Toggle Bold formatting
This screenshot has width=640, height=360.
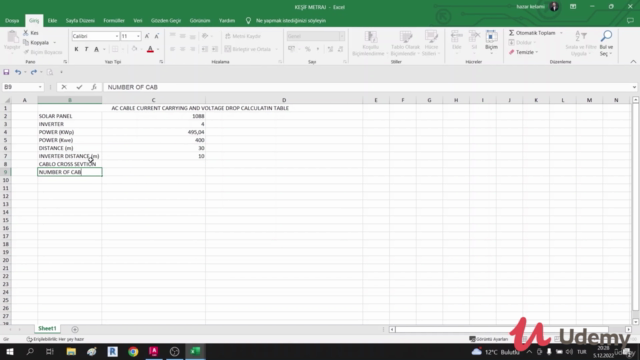(76, 49)
